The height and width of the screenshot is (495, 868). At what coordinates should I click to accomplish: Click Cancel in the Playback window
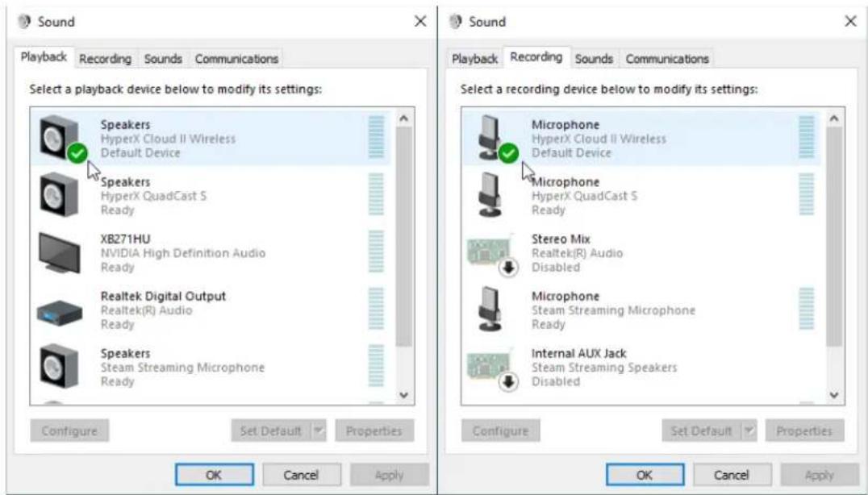coord(301,475)
